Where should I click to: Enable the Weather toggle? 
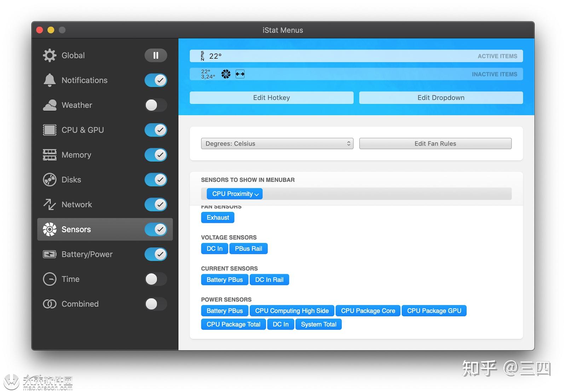pyautogui.click(x=156, y=105)
